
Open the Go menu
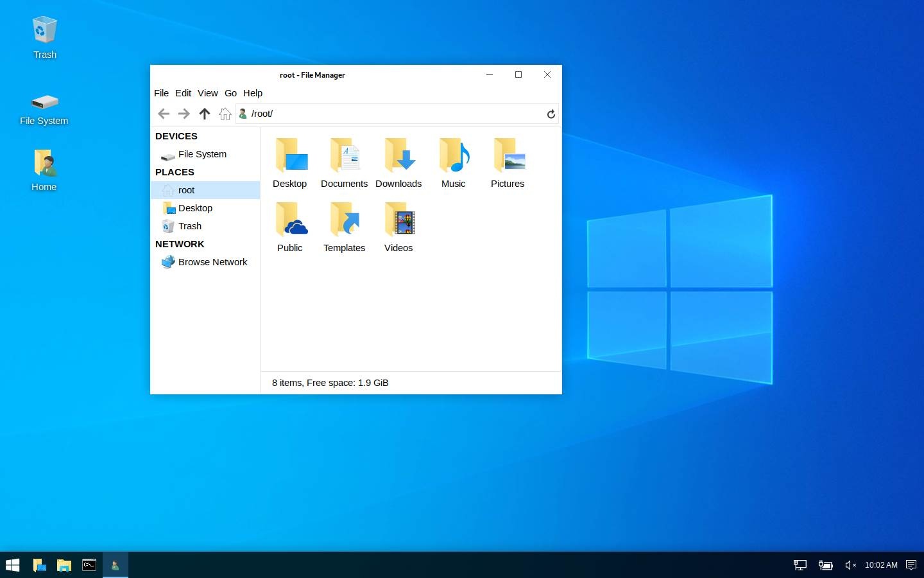[x=230, y=93]
